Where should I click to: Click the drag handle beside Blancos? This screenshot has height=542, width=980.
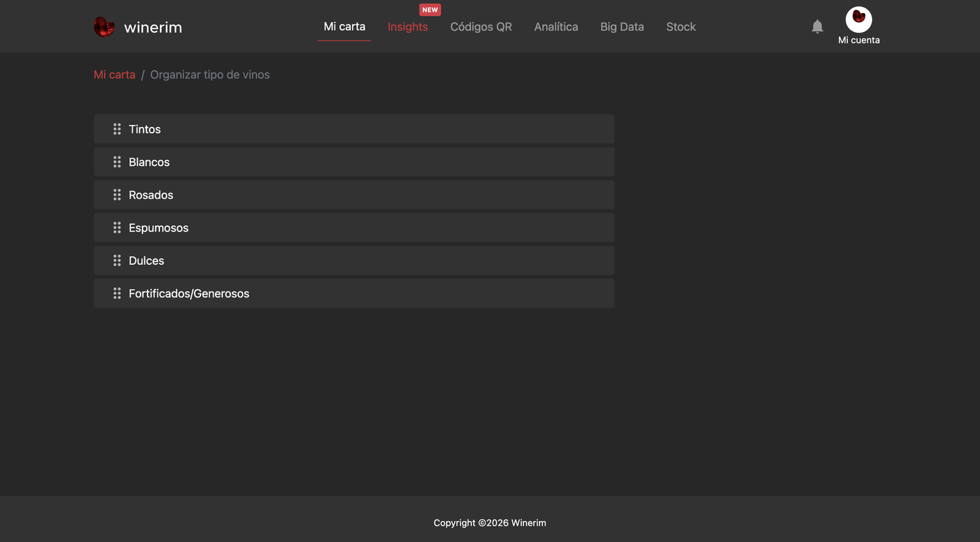[x=117, y=162]
